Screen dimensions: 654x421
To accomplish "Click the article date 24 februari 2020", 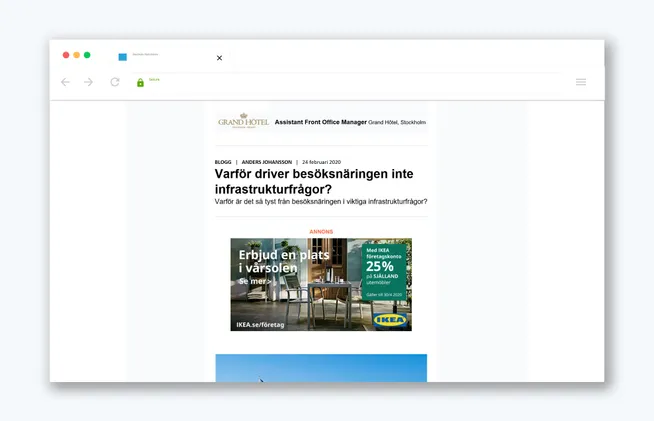I will click(322, 162).
